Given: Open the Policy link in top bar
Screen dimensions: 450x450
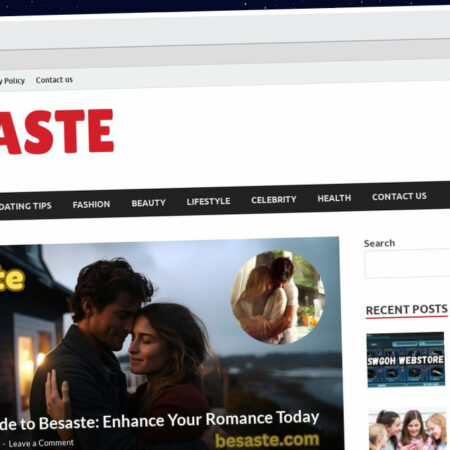Looking at the screenshot, I should click(12, 81).
